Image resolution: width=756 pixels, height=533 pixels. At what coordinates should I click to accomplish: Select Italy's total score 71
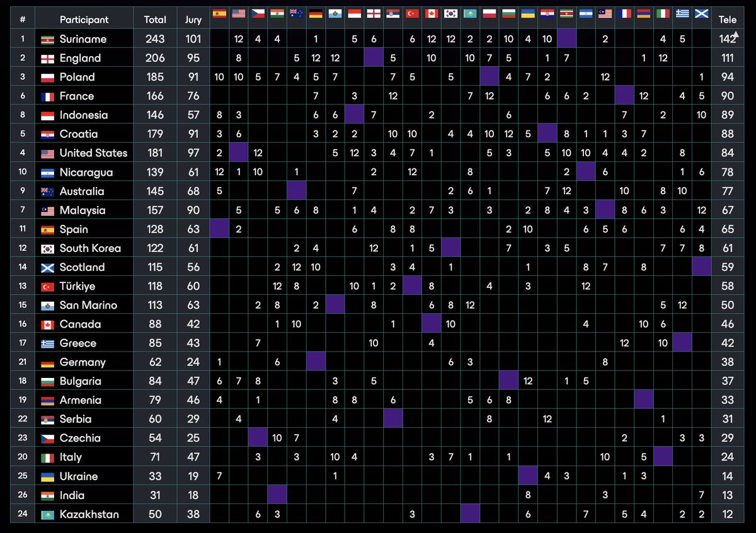tap(155, 457)
